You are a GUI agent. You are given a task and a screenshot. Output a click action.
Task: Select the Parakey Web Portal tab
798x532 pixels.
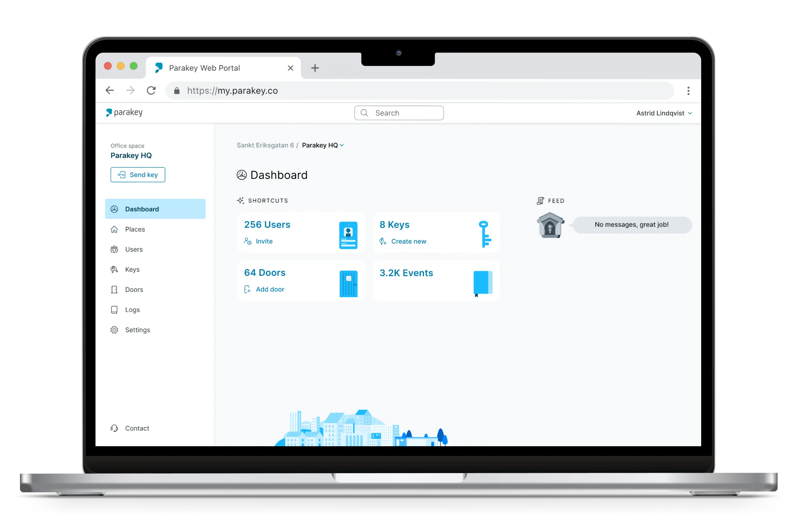point(223,68)
